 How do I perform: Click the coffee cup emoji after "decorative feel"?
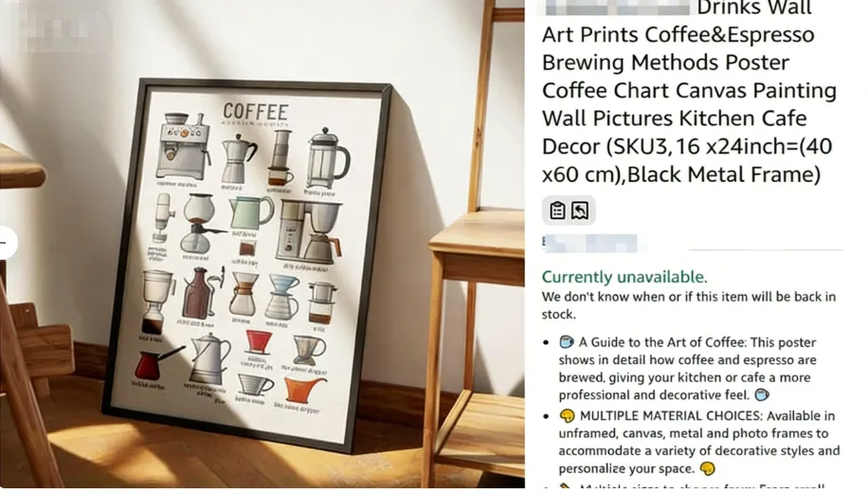(x=762, y=394)
